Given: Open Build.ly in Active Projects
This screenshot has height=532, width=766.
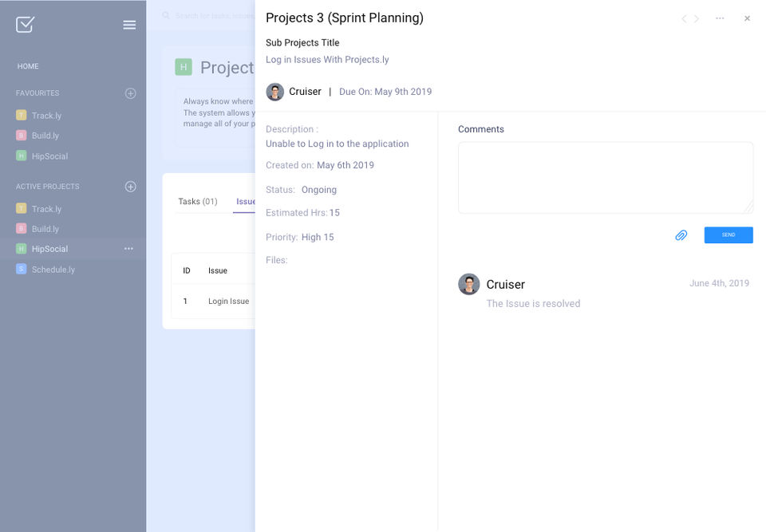Looking at the screenshot, I should [45, 229].
